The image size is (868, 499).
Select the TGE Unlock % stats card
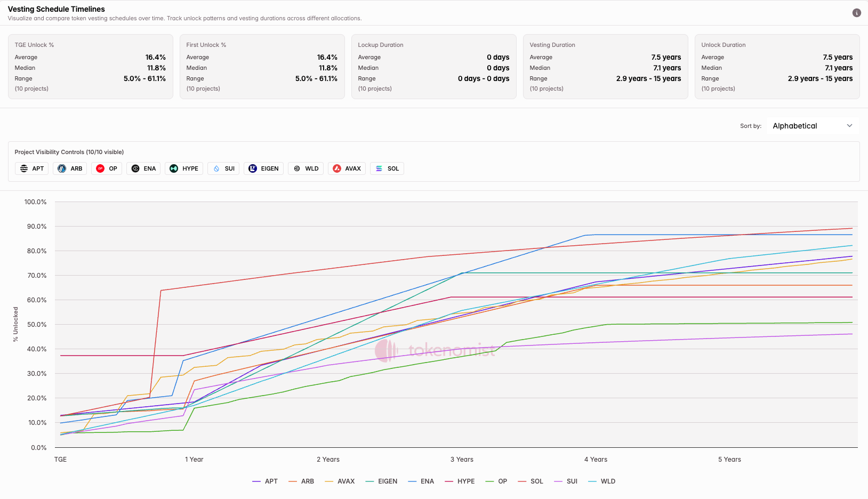[x=90, y=67]
